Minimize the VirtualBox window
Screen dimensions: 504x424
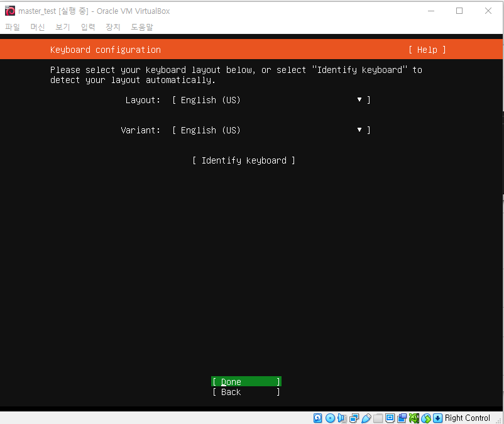tap(431, 11)
